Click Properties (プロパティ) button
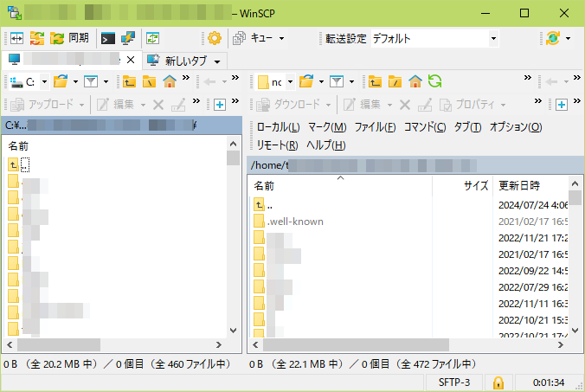Screen dimensions: 585x392 (468, 105)
